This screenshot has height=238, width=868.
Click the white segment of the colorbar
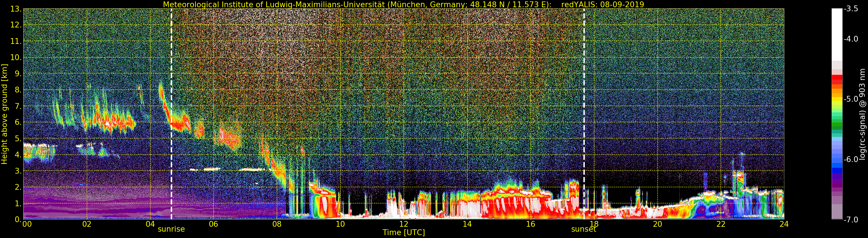pos(837,34)
